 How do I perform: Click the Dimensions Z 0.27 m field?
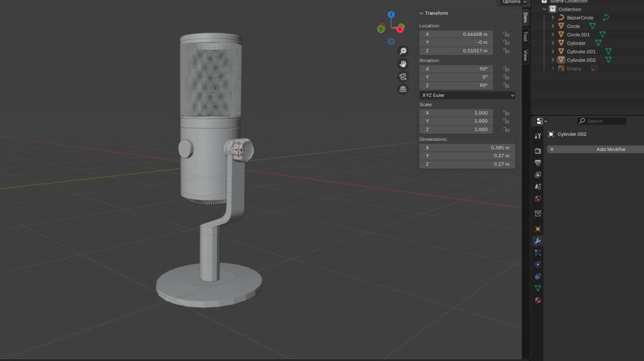[467, 164]
